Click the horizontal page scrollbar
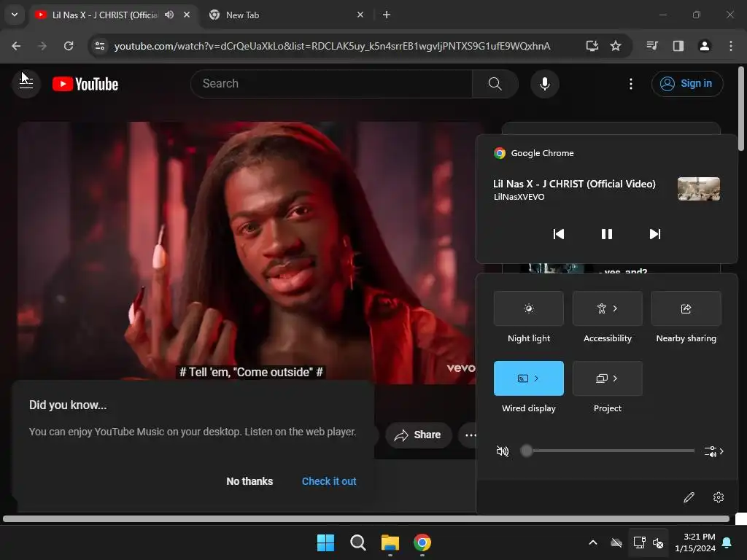 click(366, 518)
